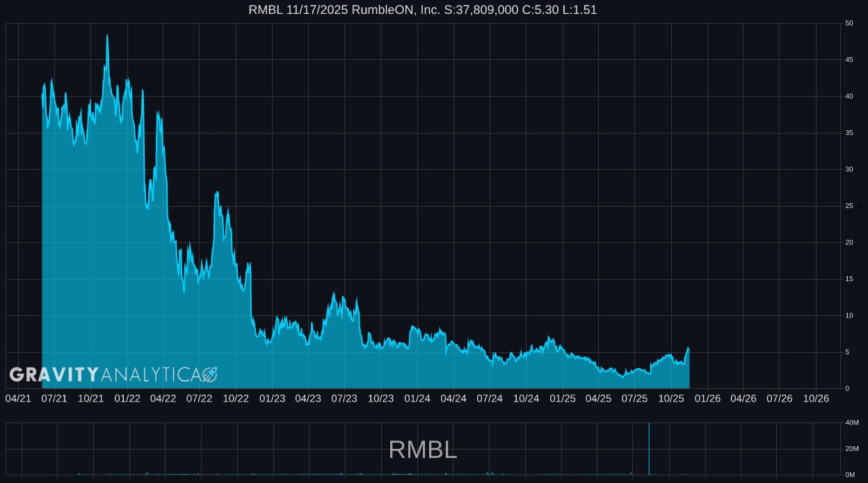Select the 10/26 date axis label
The image size is (868, 483).
tap(816, 398)
